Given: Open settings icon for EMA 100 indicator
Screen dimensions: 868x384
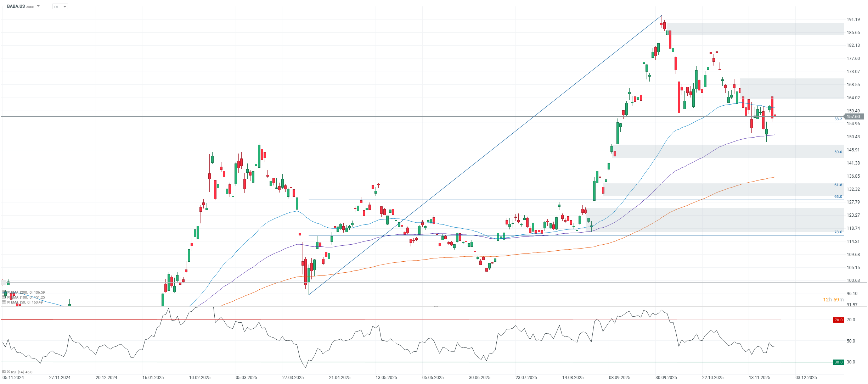Looking at the screenshot, I should coord(4,297).
